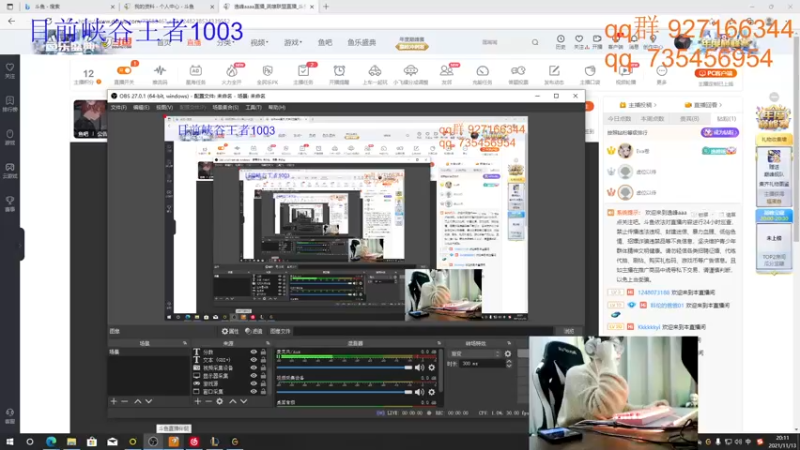Remove selected scene with minus icon
The height and width of the screenshot is (450, 800).
pos(124,402)
